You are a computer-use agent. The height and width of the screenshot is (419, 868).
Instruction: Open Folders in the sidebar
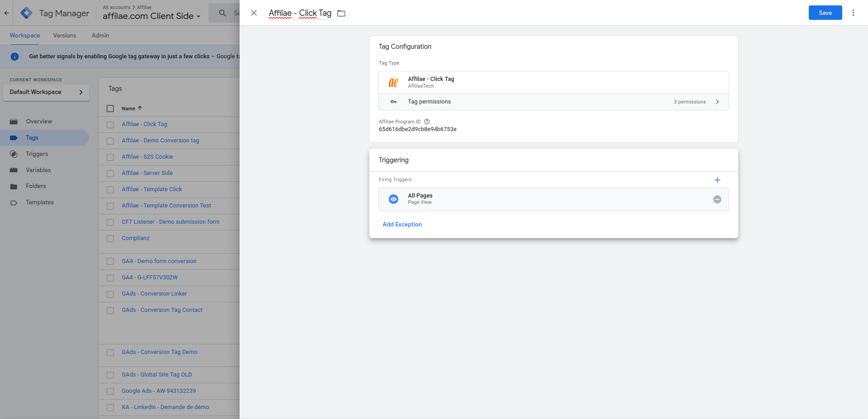(x=36, y=186)
